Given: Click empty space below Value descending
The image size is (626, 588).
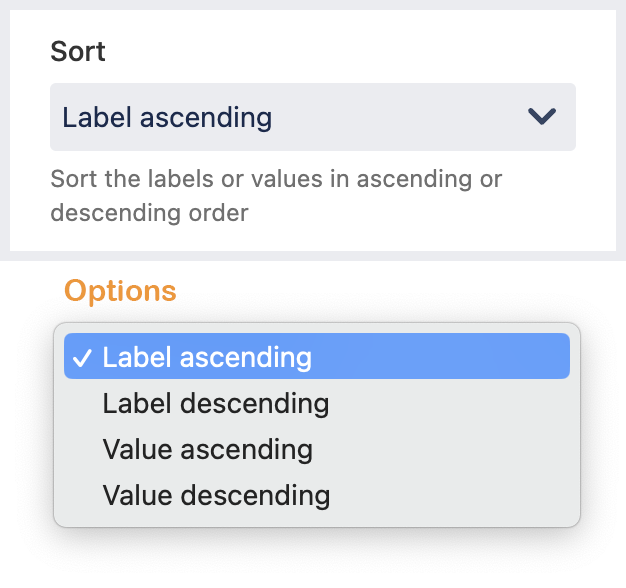Looking at the screenshot, I should (316, 517).
